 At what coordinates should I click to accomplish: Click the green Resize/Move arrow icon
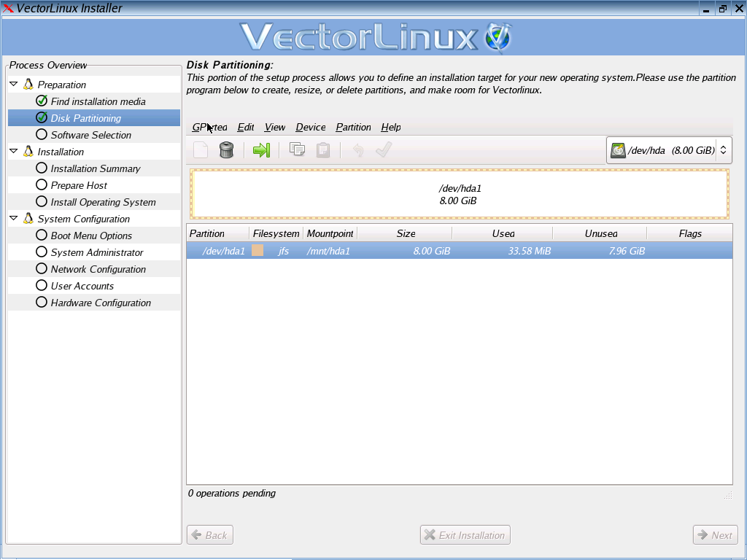[261, 150]
